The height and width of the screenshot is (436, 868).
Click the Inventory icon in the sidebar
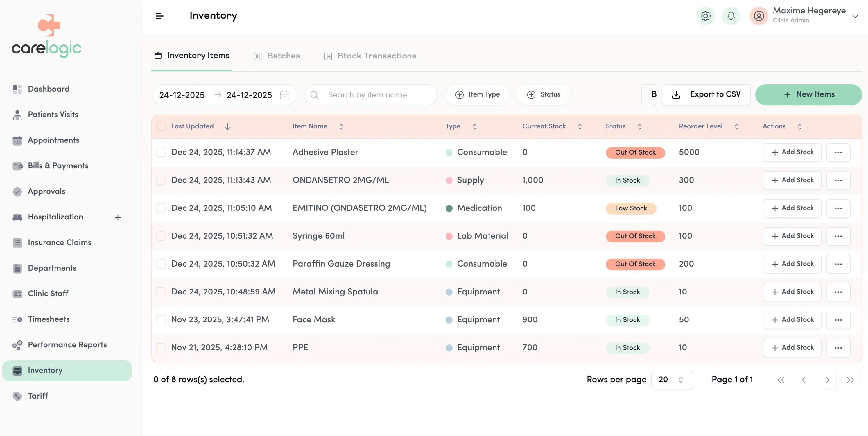(17, 370)
